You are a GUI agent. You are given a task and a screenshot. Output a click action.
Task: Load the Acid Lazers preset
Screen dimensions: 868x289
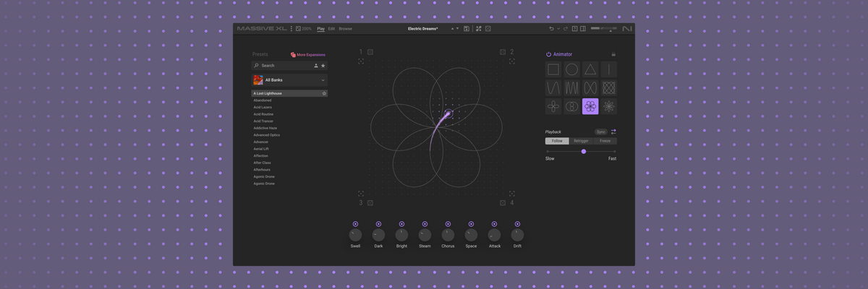pyautogui.click(x=263, y=107)
